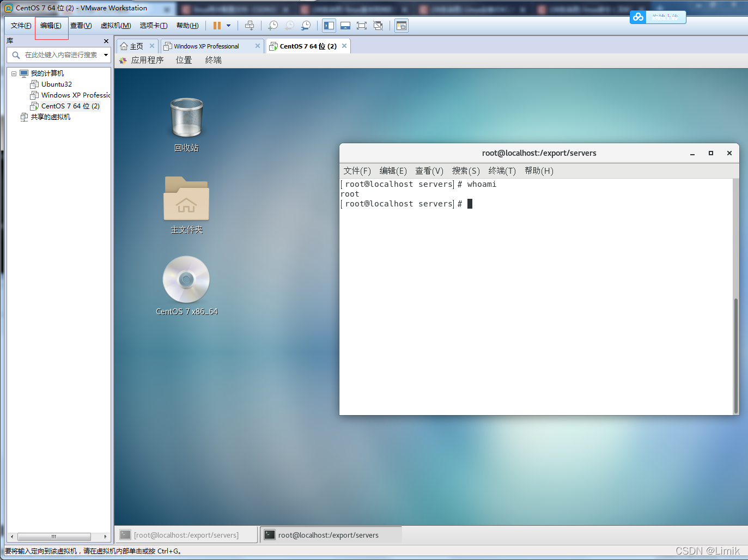Click the terminal text area

(536, 296)
